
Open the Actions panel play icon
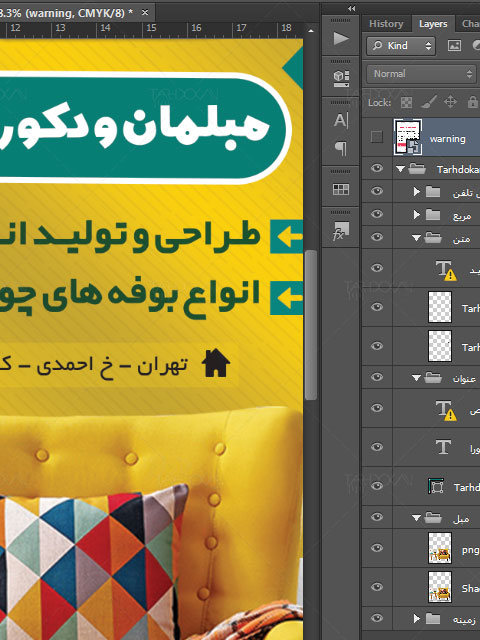pos(341,39)
